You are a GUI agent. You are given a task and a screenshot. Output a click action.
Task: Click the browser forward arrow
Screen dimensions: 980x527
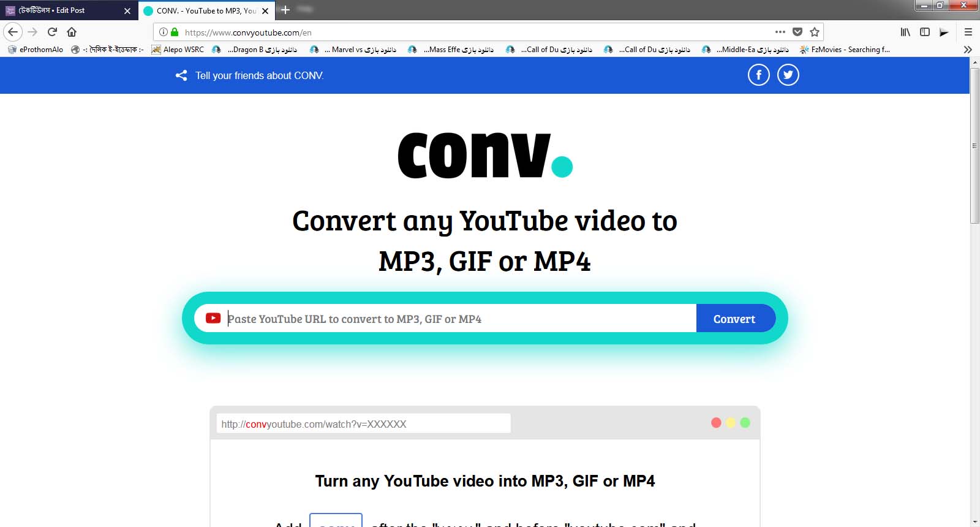tap(32, 32)
